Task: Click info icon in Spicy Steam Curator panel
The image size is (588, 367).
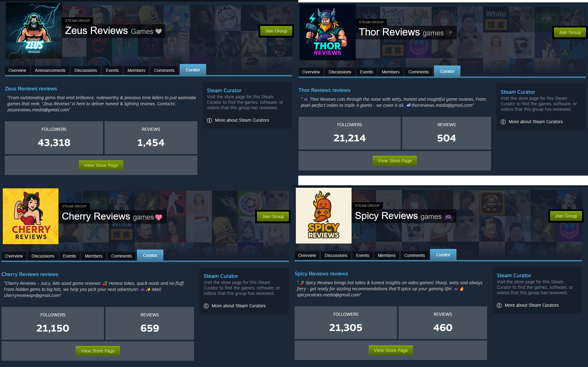Action: (x=499, y=305)
